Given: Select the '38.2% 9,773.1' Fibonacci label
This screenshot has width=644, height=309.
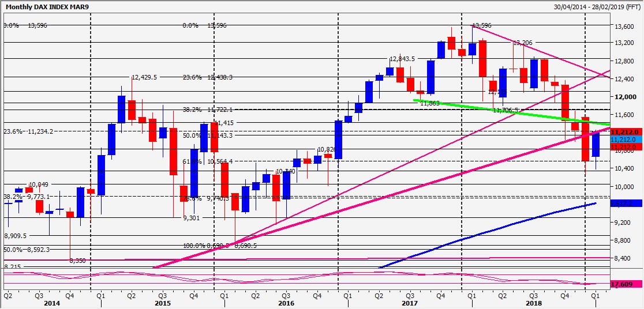Looking at the screenshot, I should pos(27,197).
